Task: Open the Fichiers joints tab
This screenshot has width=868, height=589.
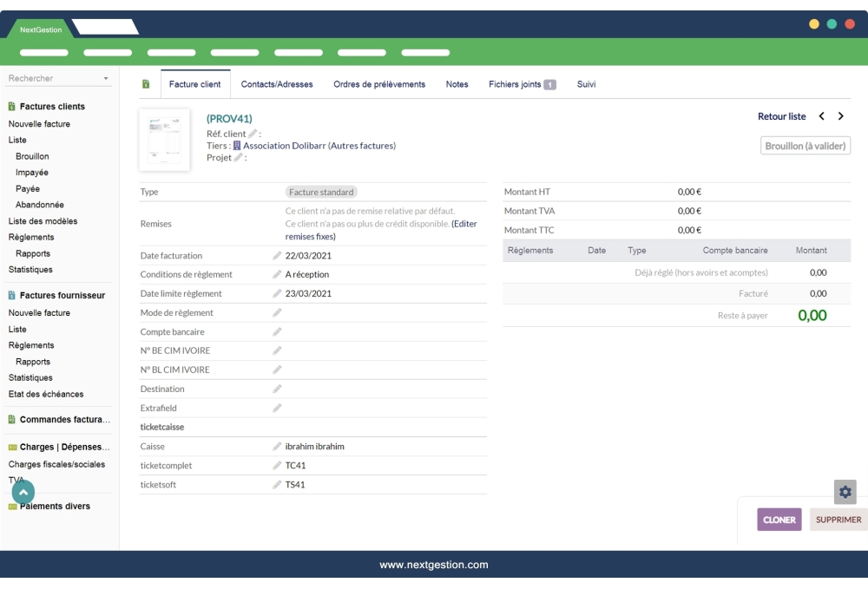Action: [522, 84]
